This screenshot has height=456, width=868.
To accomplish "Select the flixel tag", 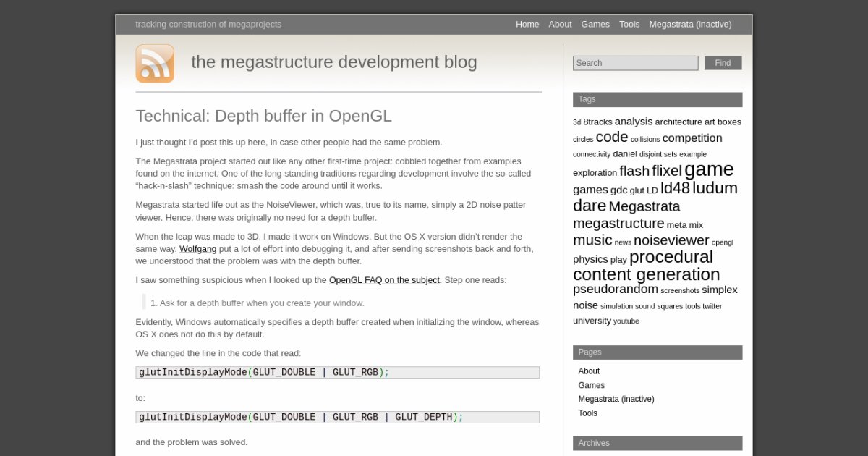I will point(666,171).
